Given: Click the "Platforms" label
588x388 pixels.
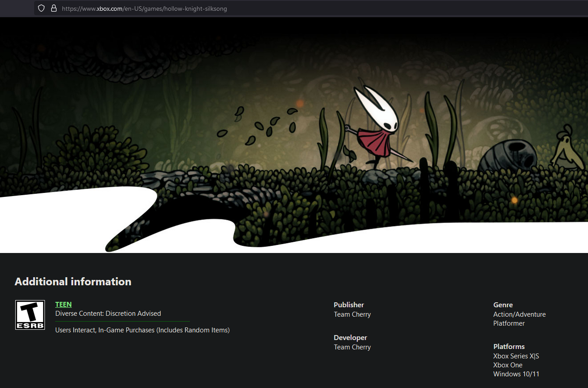Looking at the screenshot, I should point(509,347).
